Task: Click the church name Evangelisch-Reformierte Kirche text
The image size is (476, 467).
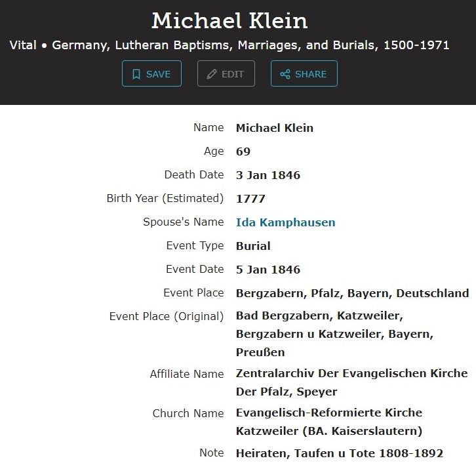Action: [x=329, y=413]
